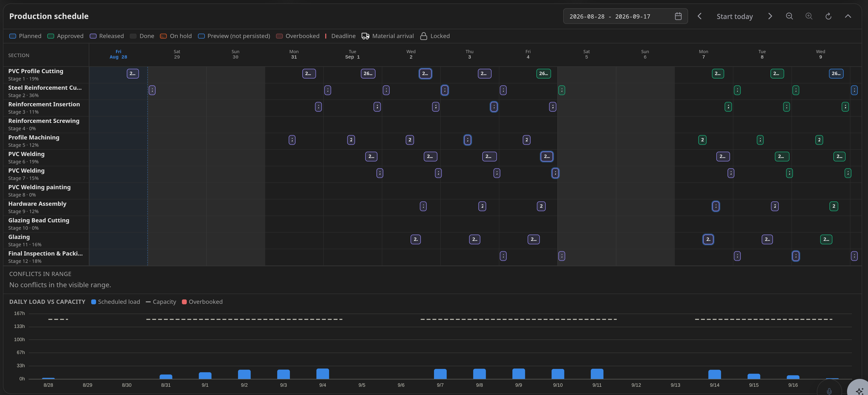Viewport: 868px width, 395px height.
Task: Open Stage 6 PVC Welding task on Tue Sep 1
Action: point(371,156)
